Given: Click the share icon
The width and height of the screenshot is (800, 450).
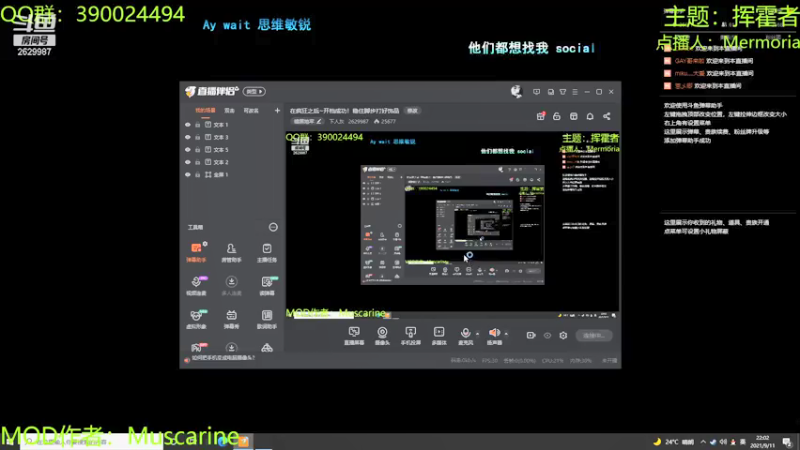Looking at the screenshot, I should 607,116.
